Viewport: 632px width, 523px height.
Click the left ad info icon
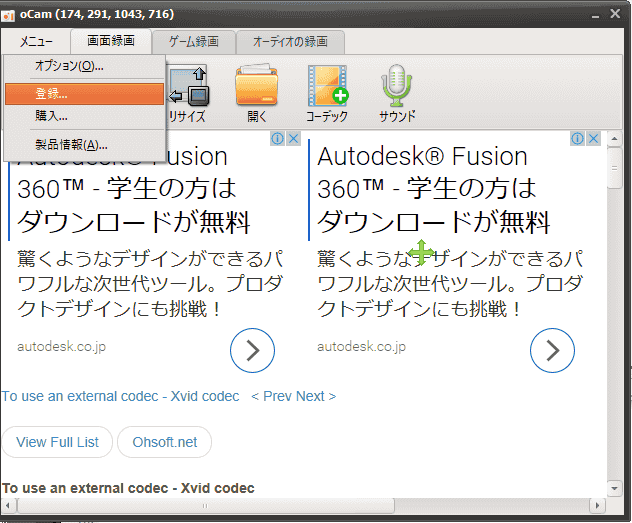point(277,139)
